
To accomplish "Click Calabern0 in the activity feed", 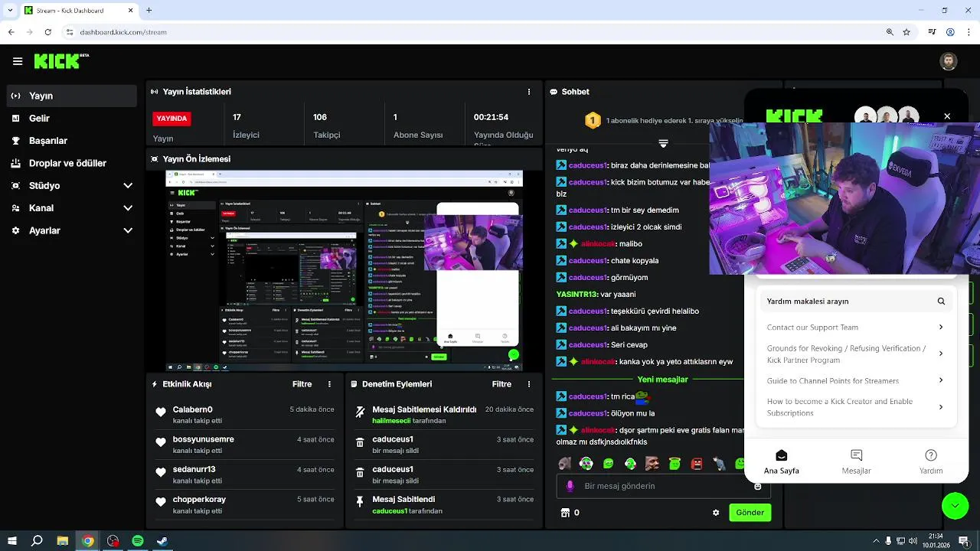I will (193, 409).
